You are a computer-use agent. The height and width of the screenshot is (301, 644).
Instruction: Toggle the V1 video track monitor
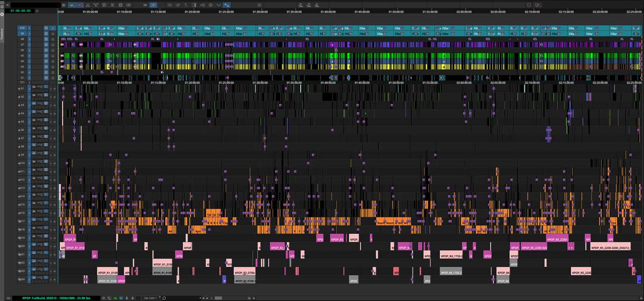pos(53,77)
